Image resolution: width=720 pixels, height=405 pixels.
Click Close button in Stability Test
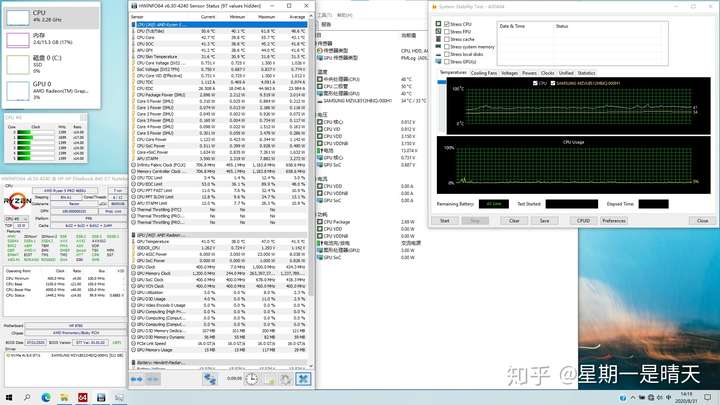pos(703,221)
